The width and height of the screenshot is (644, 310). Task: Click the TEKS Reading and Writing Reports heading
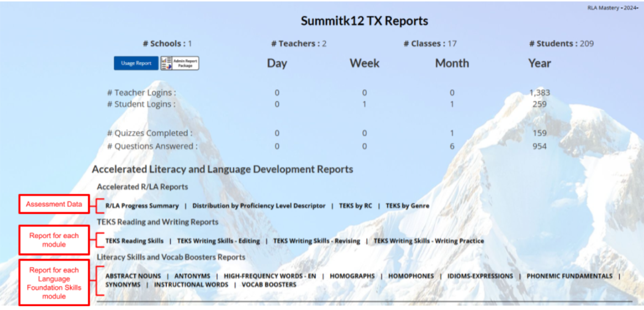158,222
